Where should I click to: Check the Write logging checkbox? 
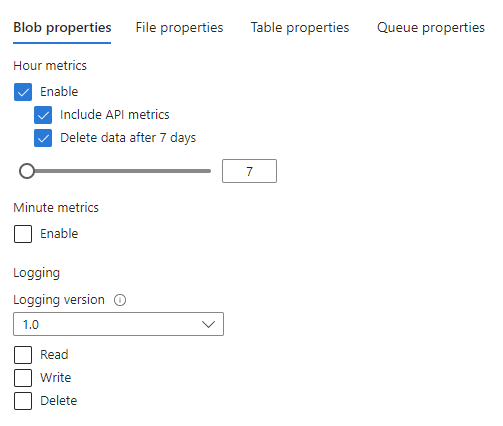[23, 378]
